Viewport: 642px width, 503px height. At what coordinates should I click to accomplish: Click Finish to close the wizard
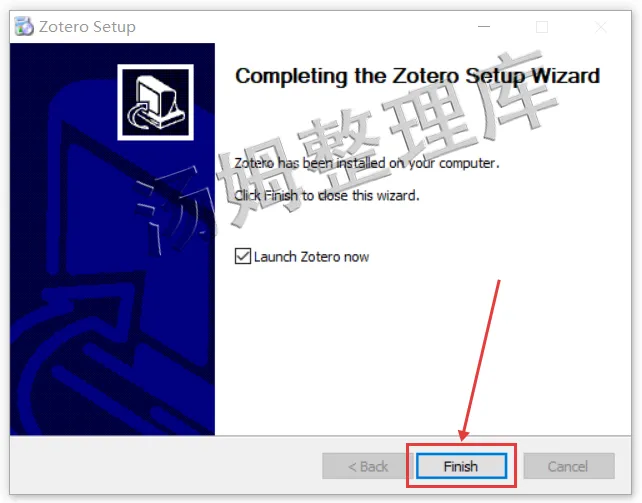[461, 466]
